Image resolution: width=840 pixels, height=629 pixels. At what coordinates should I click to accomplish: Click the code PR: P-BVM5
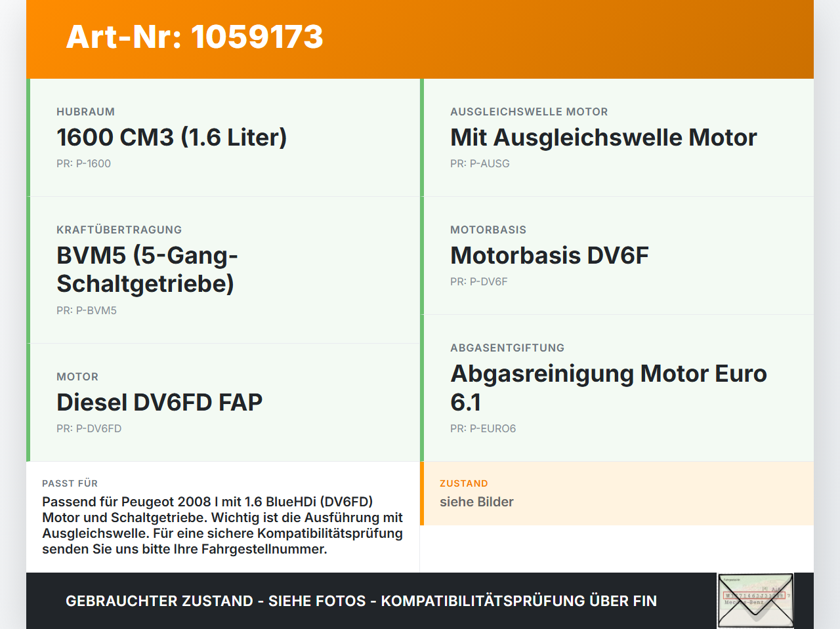click(87, 310)
